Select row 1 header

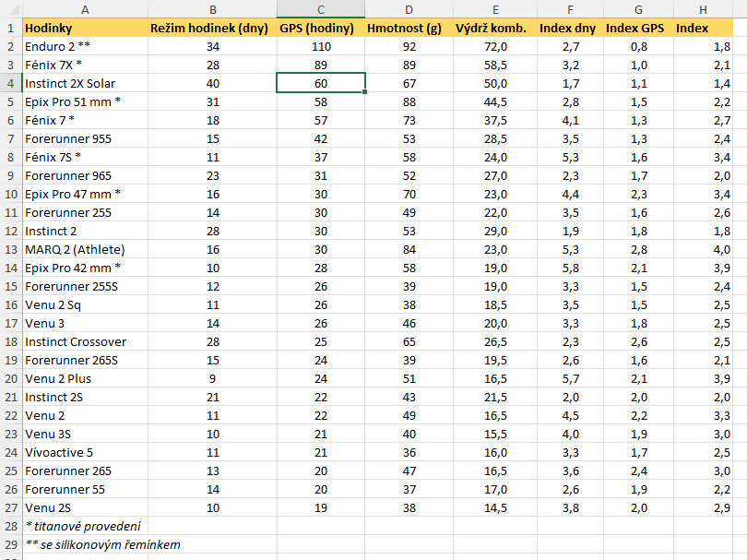point(11,28)
